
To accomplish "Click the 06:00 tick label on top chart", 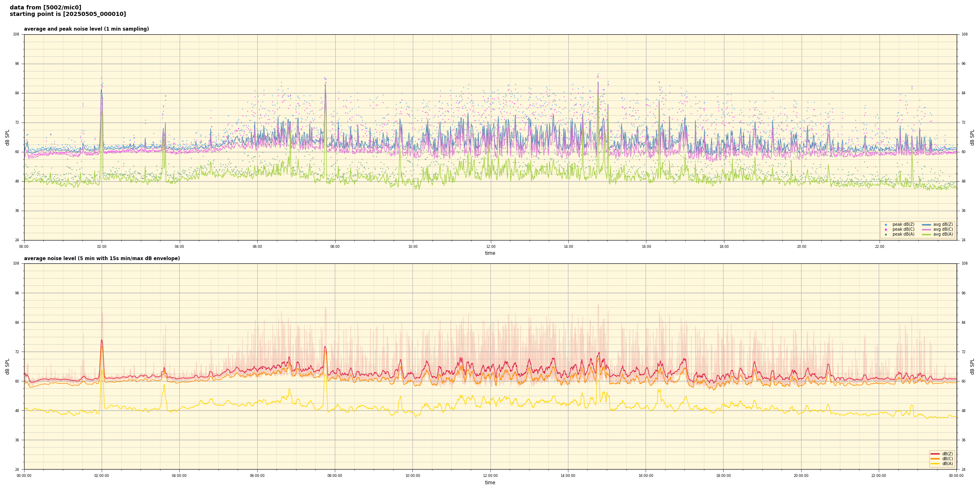I will [257, 247].
